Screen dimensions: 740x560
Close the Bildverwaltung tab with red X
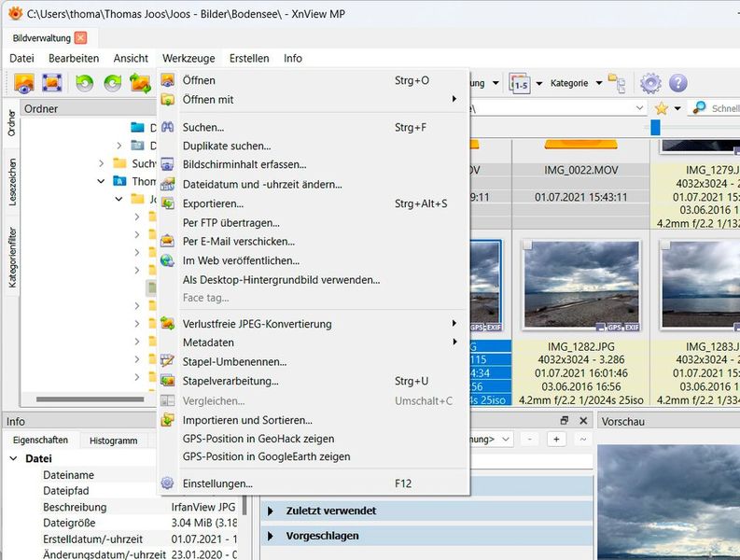point(80,37)
